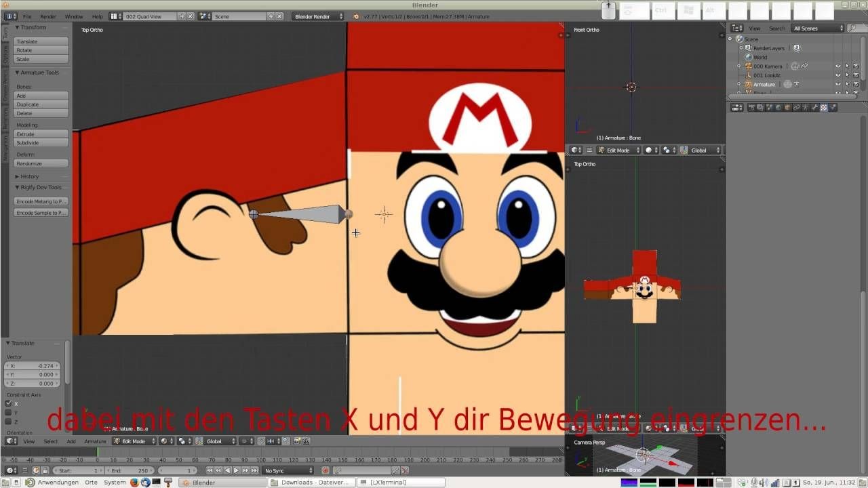The width and height of the screenshot is (868, 488).
Task: Open the Outliner editor type selector
Action: point(737,28)
